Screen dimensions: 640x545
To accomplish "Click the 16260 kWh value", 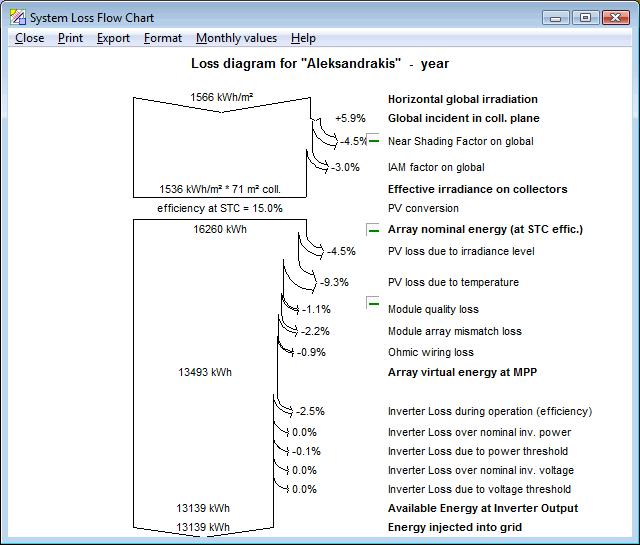I will pyautogui.click(x=220, y=229).
